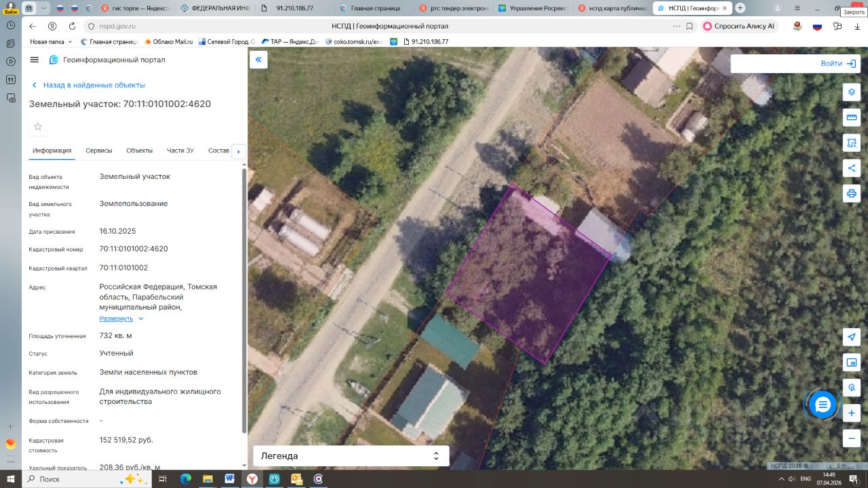Switch to the Управление Росреестра tab
This screenshot has height=488, width=868.
point(532,8)
